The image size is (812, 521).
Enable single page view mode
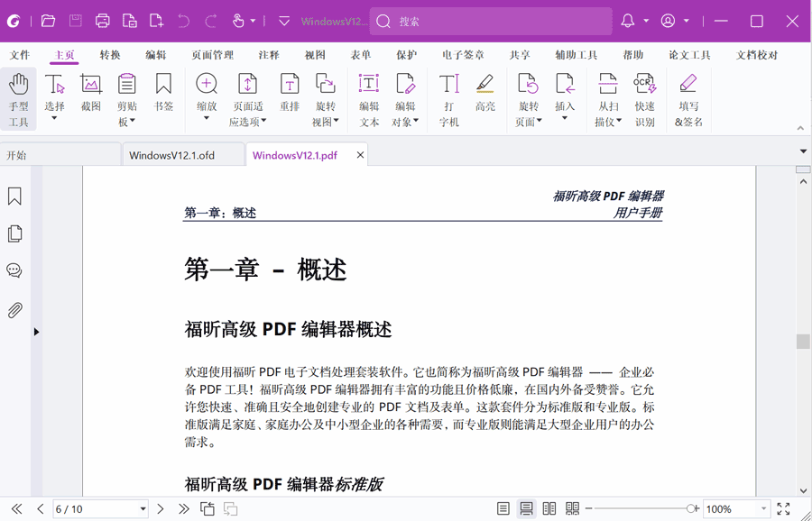(x=503, y=508)
